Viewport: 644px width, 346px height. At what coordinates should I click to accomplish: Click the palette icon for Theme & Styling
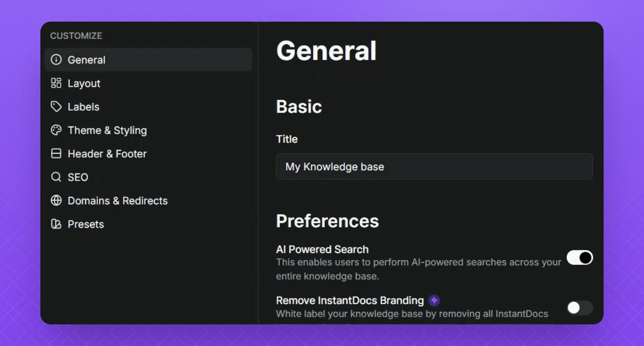tap(56, 130)
